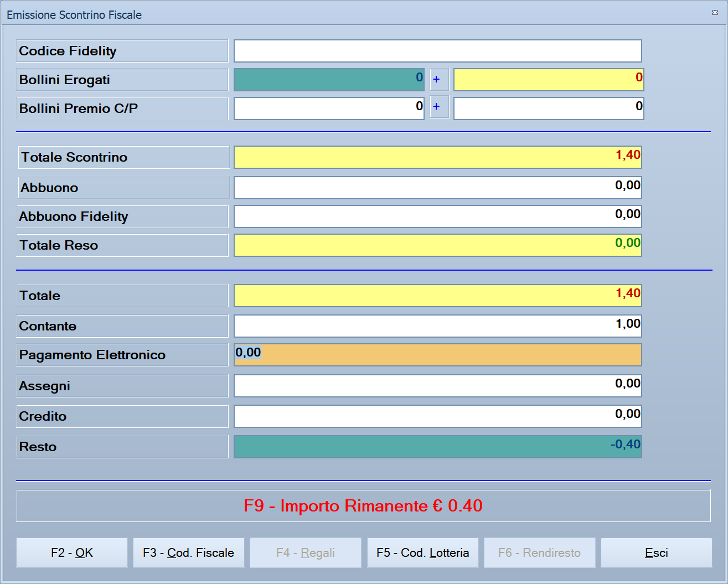Viewport: 728px width, 584px height.
Task: Click the Credito amount field
Action: click(438, 416)
